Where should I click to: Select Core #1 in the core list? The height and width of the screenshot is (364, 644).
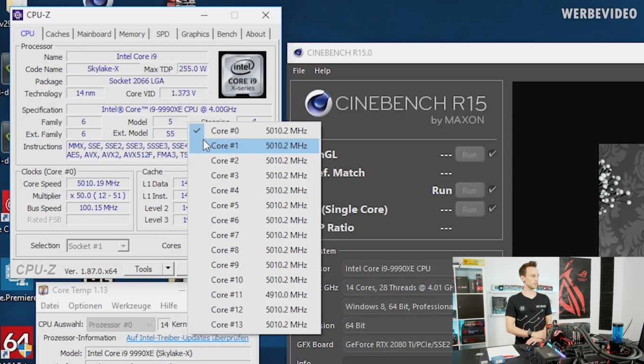[x=254, y=146]
